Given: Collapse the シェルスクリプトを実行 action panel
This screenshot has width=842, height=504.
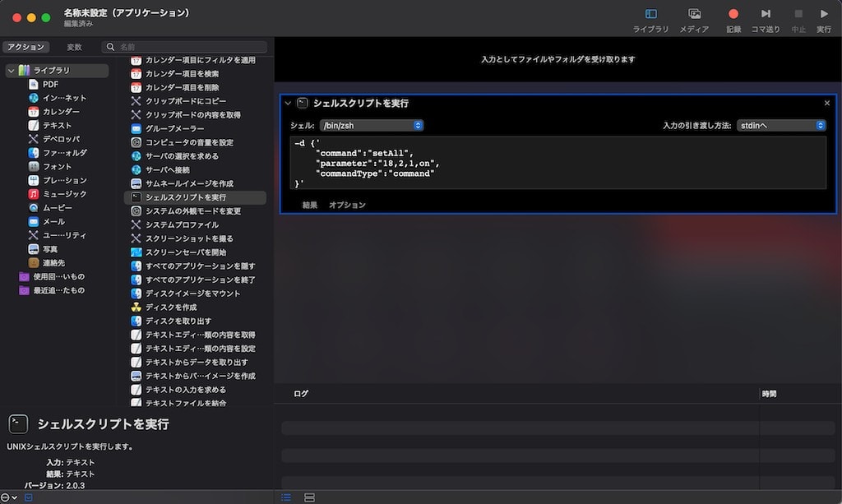Looking at the screenshot, I should (288, 104).
